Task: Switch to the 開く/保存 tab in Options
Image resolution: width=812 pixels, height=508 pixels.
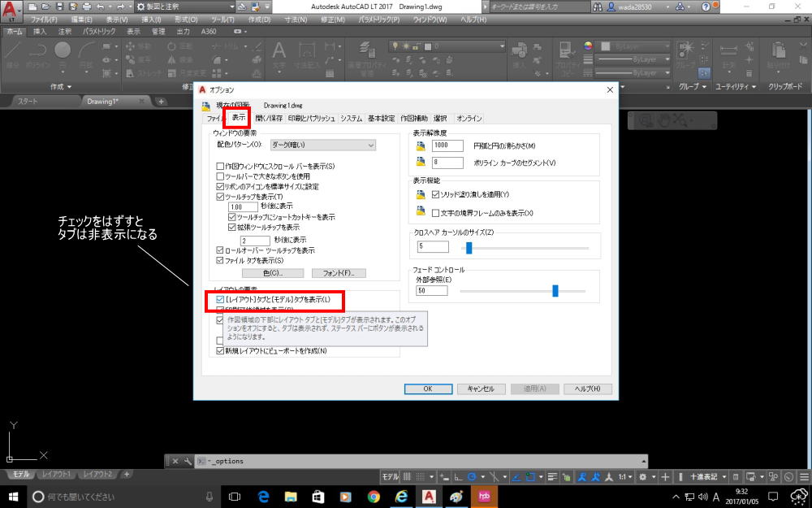Action: coord(269,118)
